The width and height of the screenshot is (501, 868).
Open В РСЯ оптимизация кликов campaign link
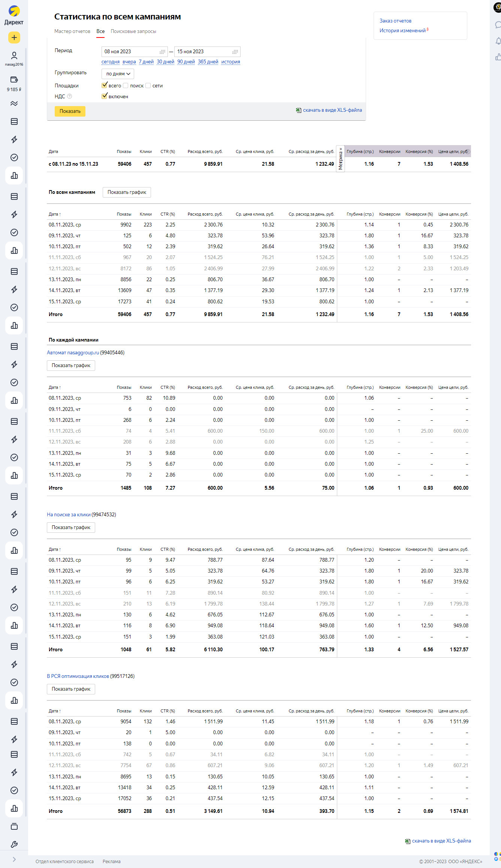(x=78, y=676)
